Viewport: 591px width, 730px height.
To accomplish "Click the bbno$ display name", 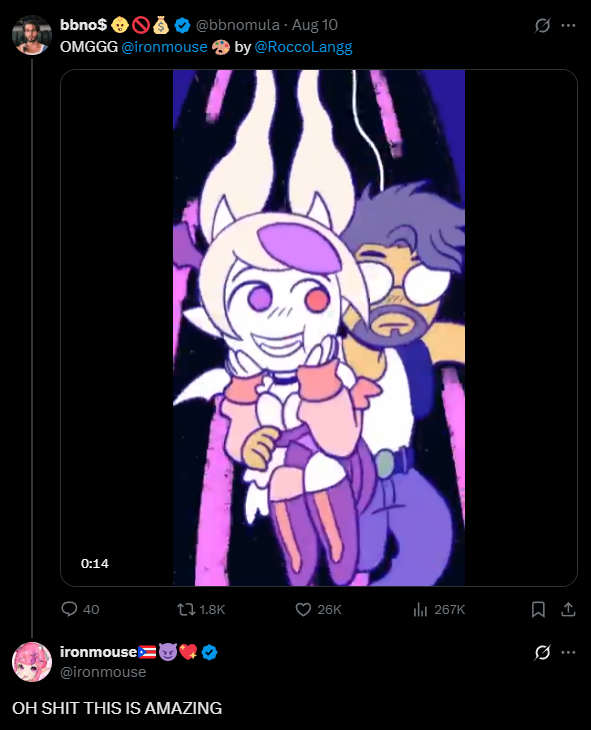I will [x=83, y=25].
